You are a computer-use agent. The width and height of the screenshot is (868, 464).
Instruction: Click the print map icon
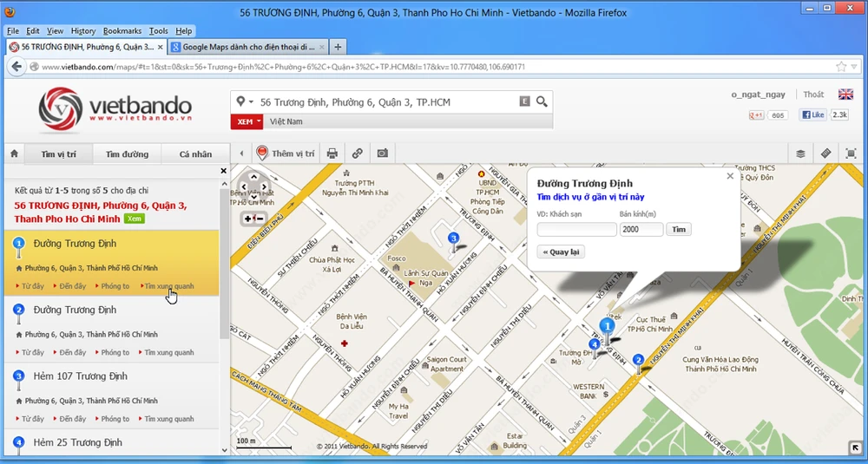332,154
